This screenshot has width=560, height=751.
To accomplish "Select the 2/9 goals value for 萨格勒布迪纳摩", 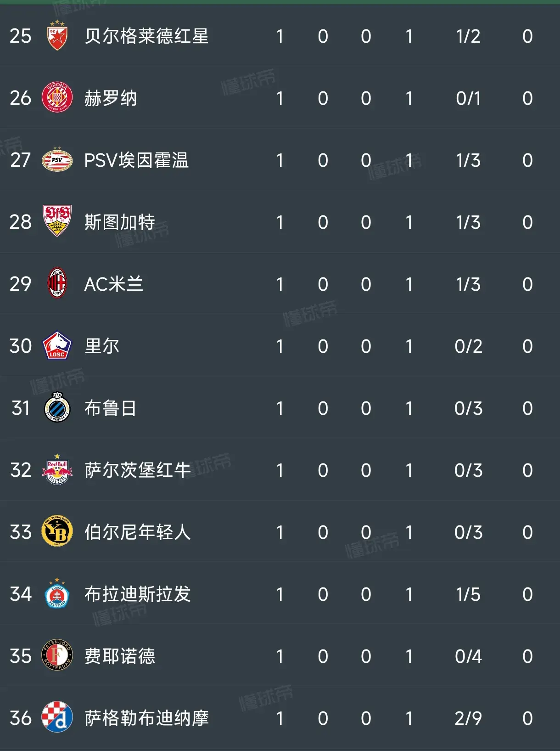I will click(468, 718).
